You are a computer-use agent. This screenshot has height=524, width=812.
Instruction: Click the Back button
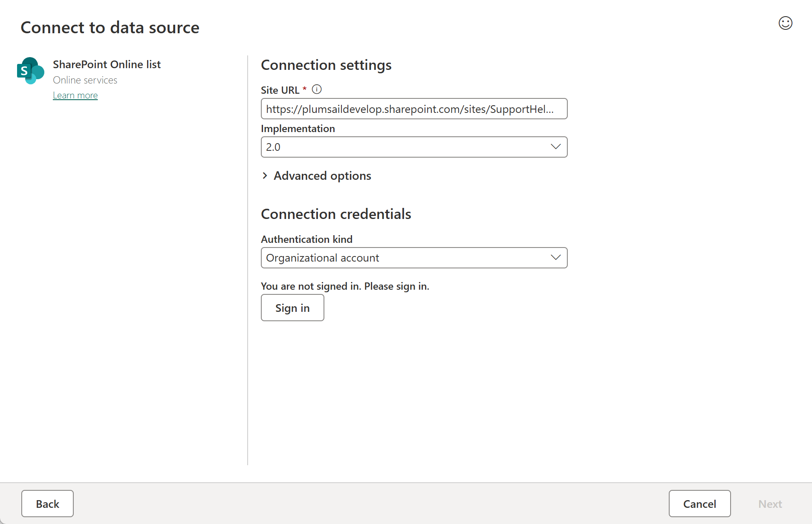coord(47,504)
